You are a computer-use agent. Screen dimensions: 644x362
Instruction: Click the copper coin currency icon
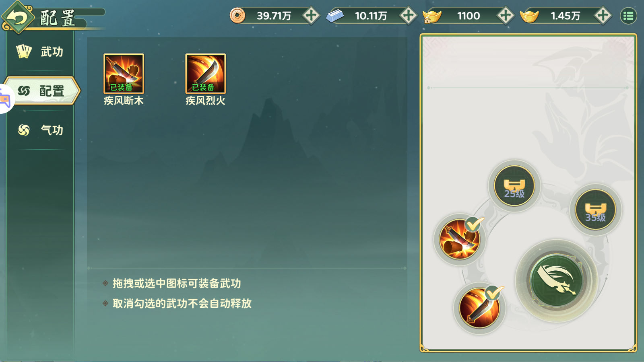(237, 16)
